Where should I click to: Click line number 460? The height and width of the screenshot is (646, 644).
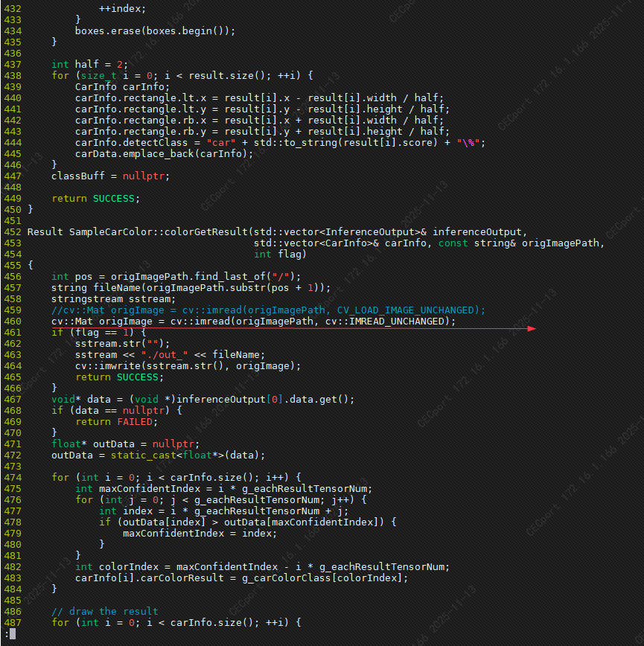13,321
